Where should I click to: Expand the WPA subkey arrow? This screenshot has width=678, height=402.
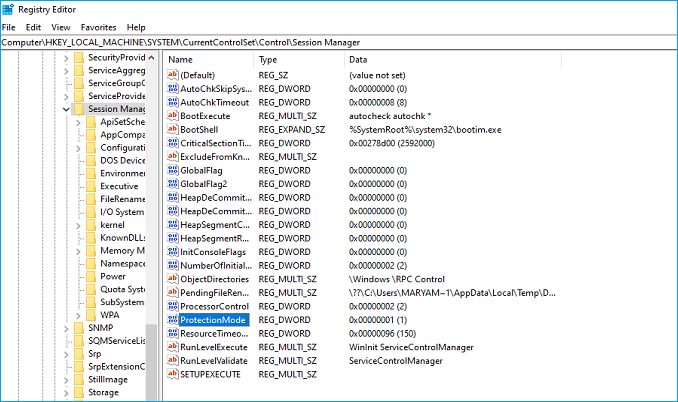click(x=78, y=316)
